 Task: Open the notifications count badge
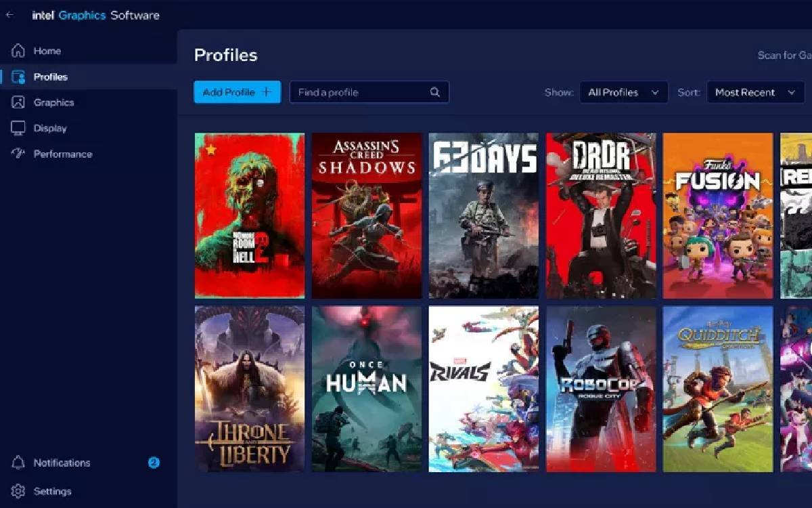pos(154,463)
